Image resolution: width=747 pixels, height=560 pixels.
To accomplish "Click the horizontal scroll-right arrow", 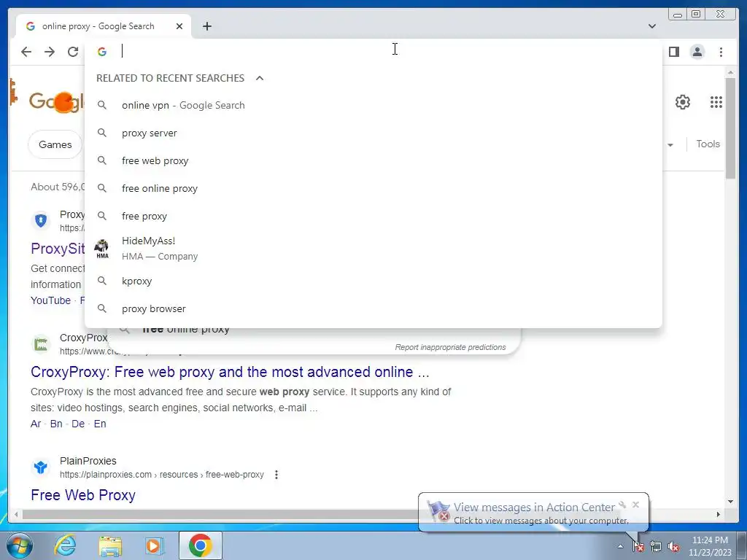I will click(x=719, y=514).
